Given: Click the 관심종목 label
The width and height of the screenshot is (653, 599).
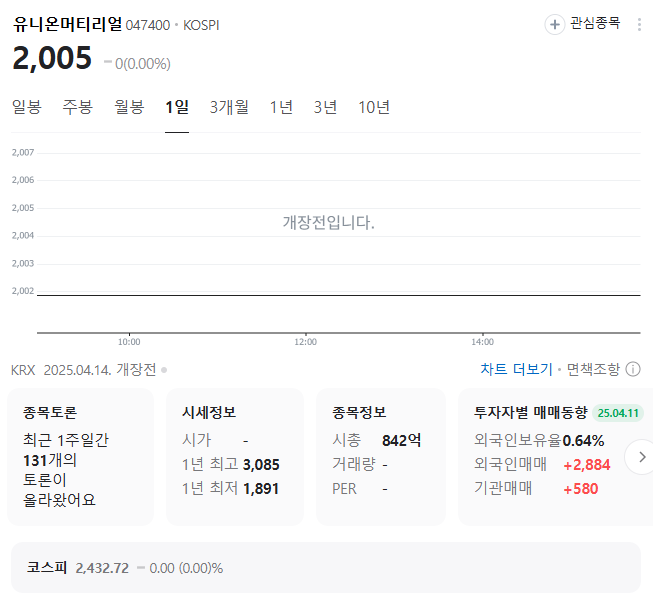Looking at the screenshot, I should (595, 23).
